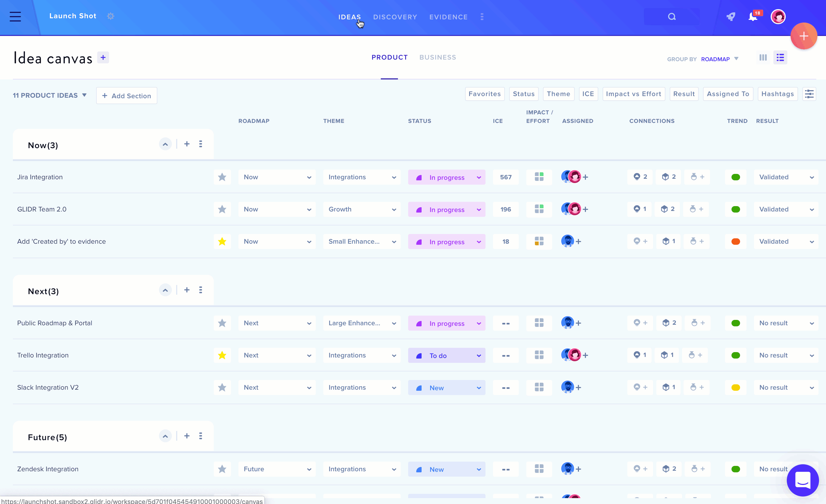This screenshot has height=504, width=826.
Task: Open status dropdown for Trello Integration
Action: [447, 356]
